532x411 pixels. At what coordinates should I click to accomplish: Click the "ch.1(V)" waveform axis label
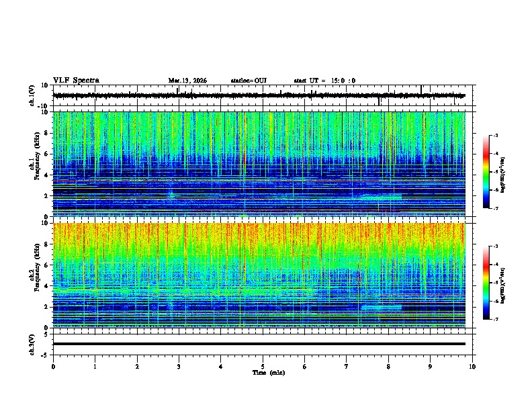click(x=32, y=95)
